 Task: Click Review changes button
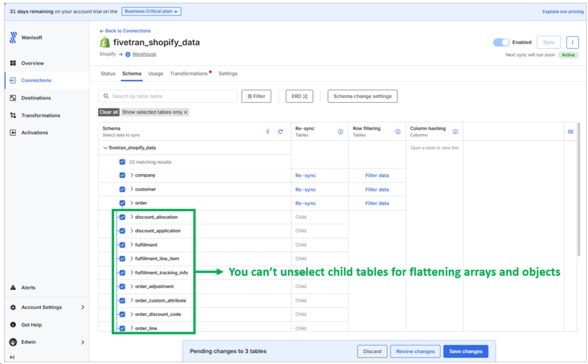[415, 351]
